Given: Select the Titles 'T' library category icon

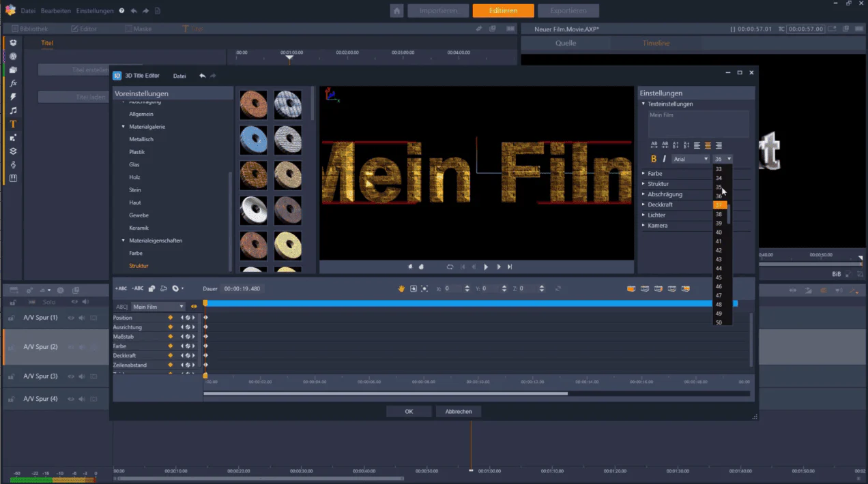Looking at the screenshot, I should click(x=13, y=124).
